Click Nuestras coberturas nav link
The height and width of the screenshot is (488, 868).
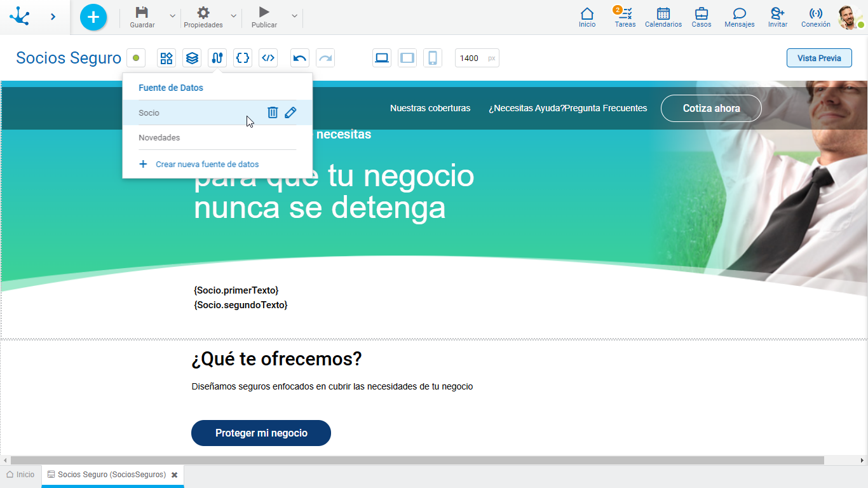tap(430, 108)
